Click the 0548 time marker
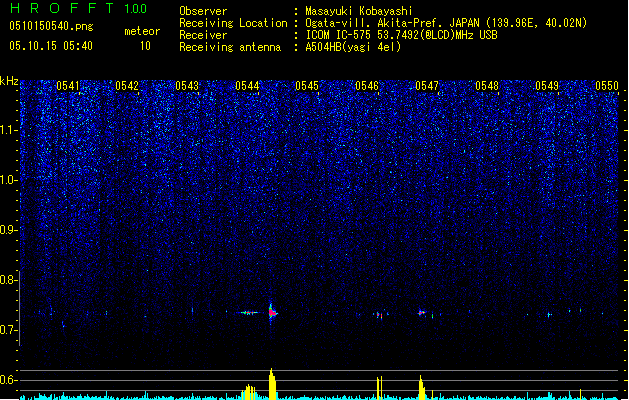This screenshot has height=400, width=629. 487,86
